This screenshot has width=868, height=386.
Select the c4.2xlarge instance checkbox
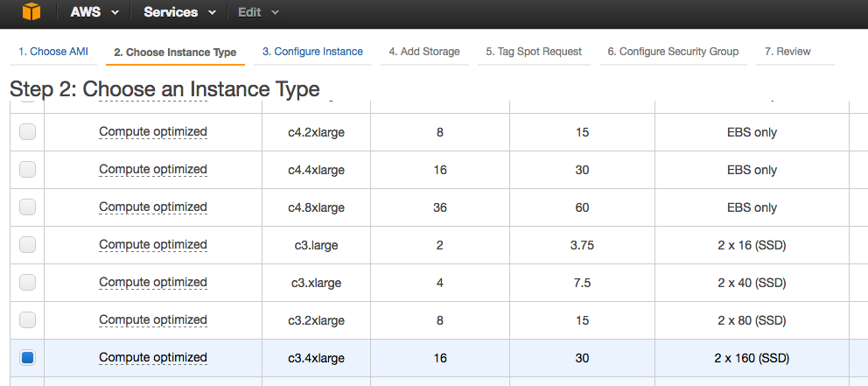click(x=28, y=132)
